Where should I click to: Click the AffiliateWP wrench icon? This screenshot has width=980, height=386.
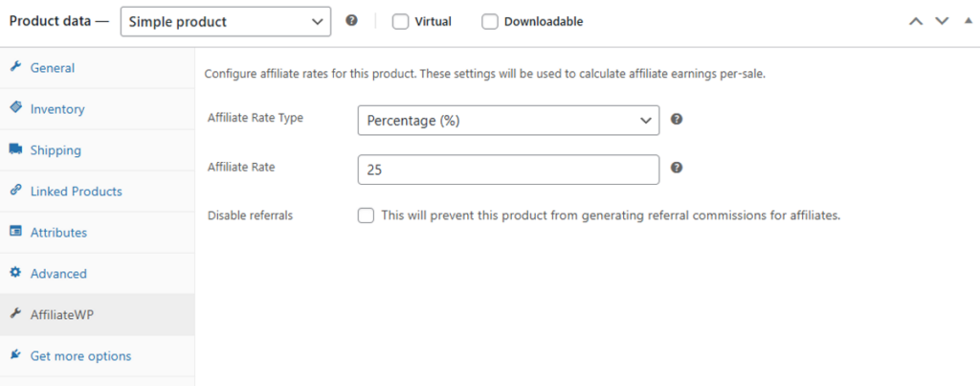coord(15,314)
